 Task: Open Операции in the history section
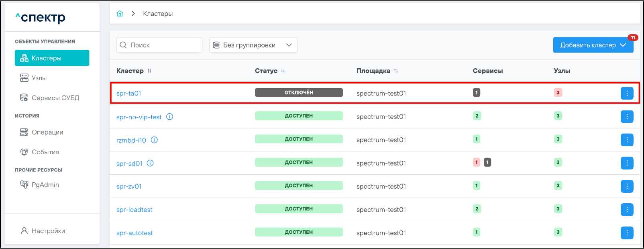[47, 133]
